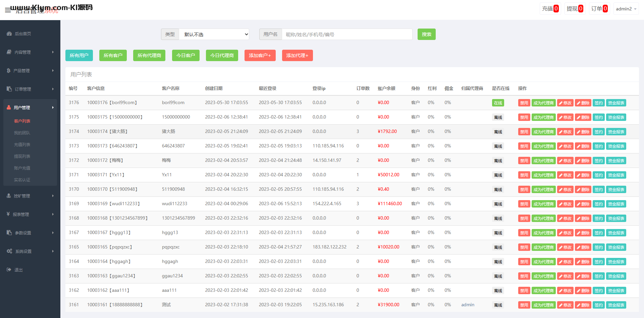Viewport: 644px width, 318px height.
Task: Click the gears icon for 系统设置
Action: [9, 251]
